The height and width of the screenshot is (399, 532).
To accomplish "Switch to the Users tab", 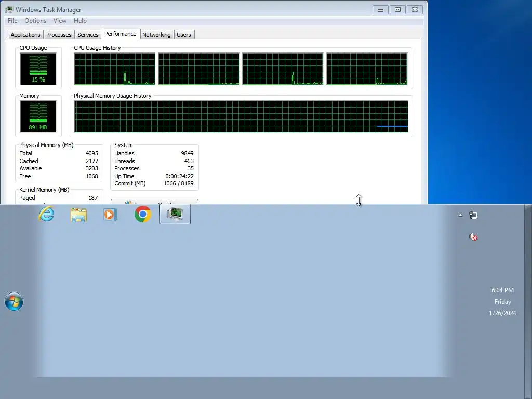I will 184,35.
